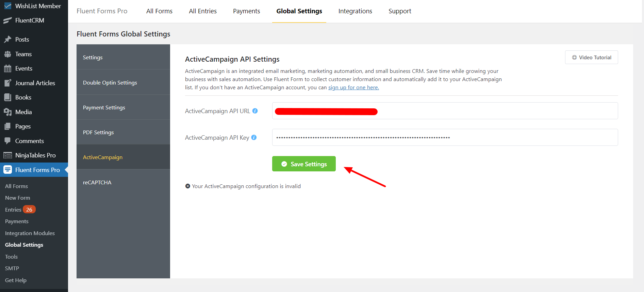Screen dimensions: 644x292
Task: Click the Teams group icon
Action: click(7, 54)
